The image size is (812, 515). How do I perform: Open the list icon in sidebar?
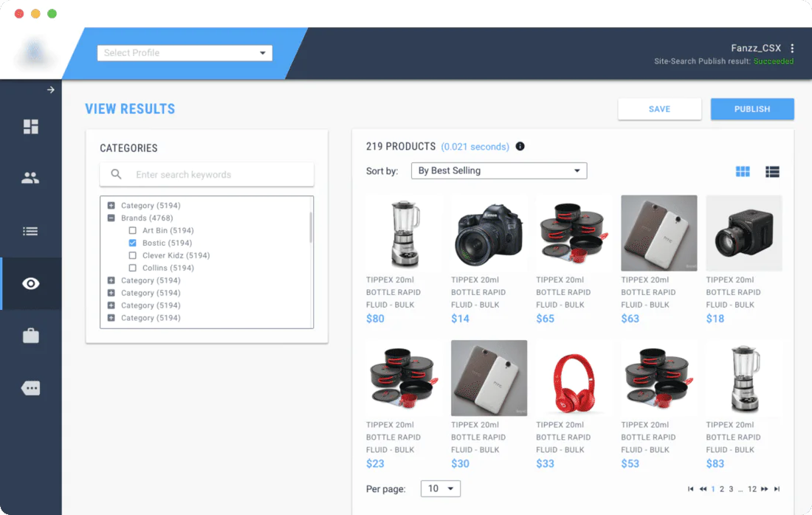pyautogui.click(x=30, y=232)
